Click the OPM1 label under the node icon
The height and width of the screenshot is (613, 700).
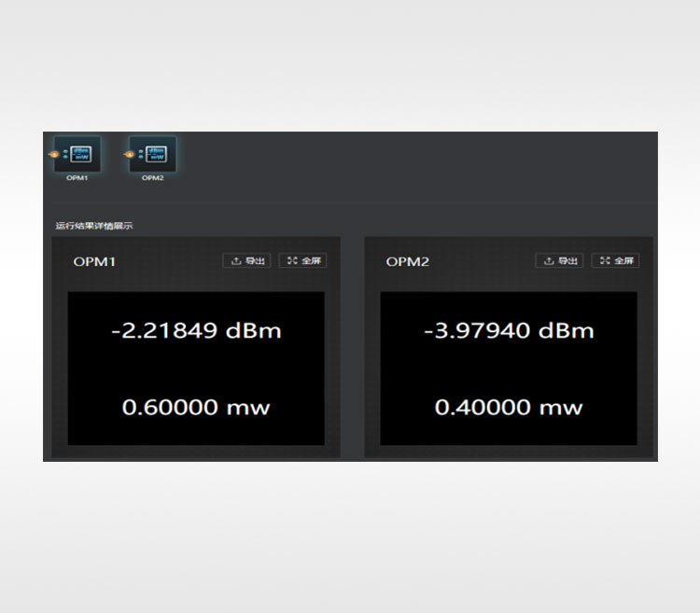pyautogui.click(x=77, y=178)
